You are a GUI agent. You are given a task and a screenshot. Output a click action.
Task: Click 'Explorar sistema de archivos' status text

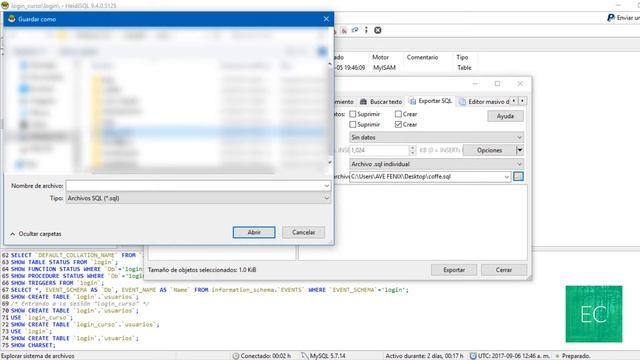(x=38, y=356)
